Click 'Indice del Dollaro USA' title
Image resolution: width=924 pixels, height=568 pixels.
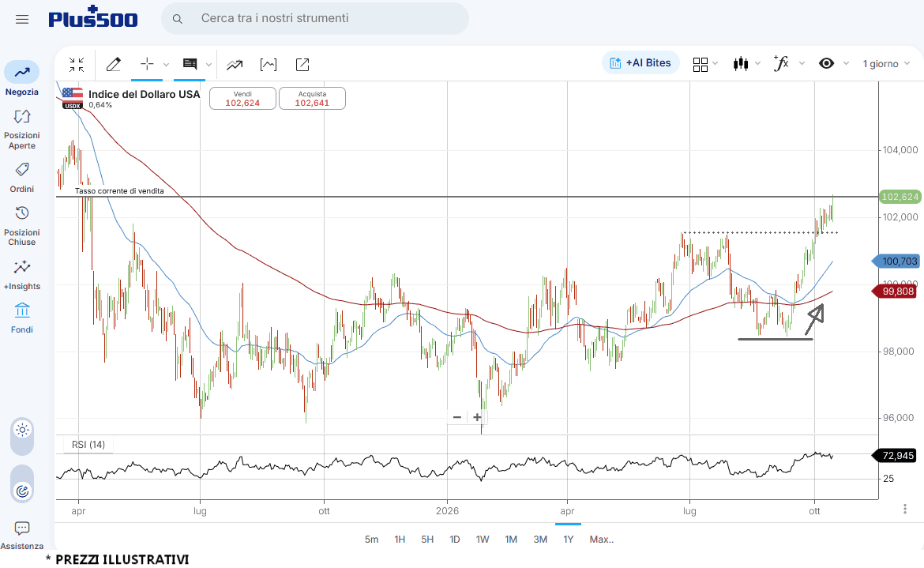145,94
